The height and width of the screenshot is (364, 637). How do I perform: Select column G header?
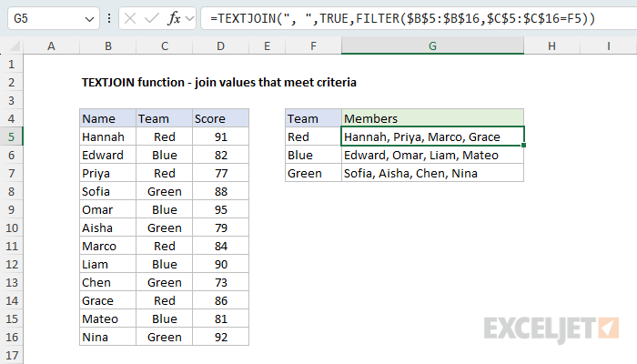point(432,45)
